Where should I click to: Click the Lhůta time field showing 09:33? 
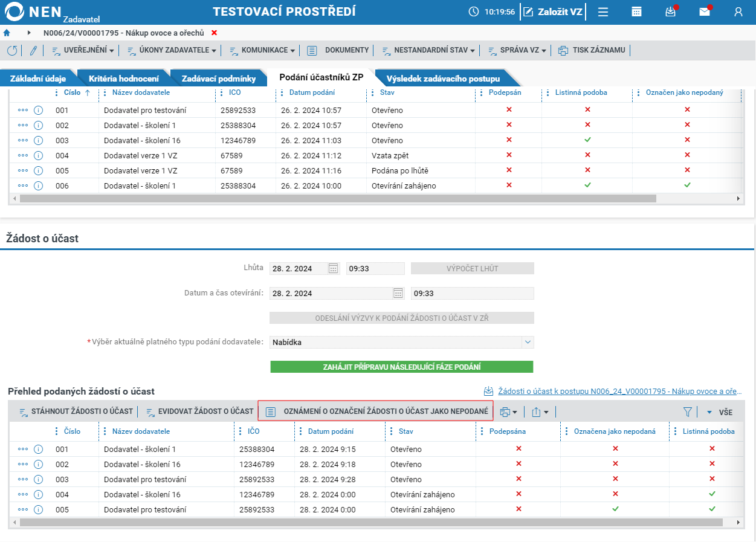(375, 268)
